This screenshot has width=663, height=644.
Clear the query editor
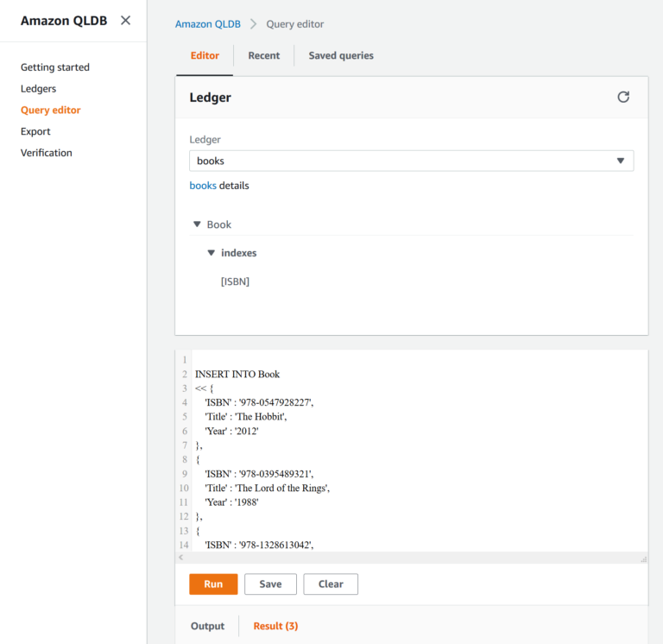click(331, 584)
